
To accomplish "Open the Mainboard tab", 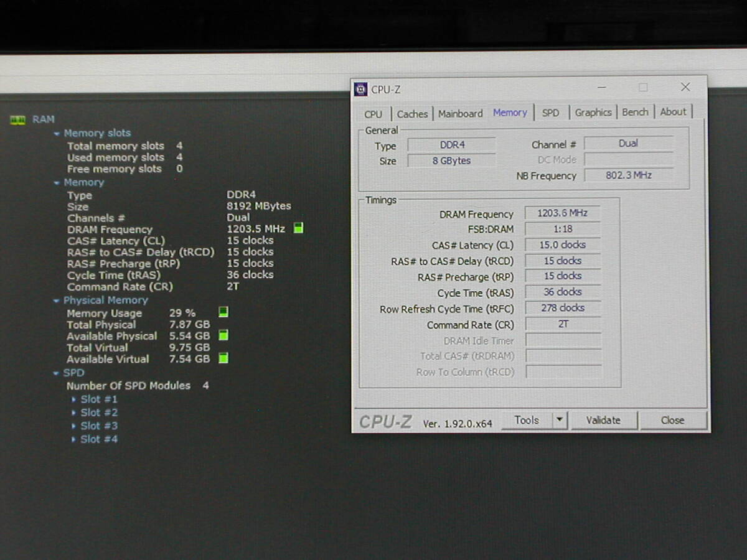I will point(460,114).
